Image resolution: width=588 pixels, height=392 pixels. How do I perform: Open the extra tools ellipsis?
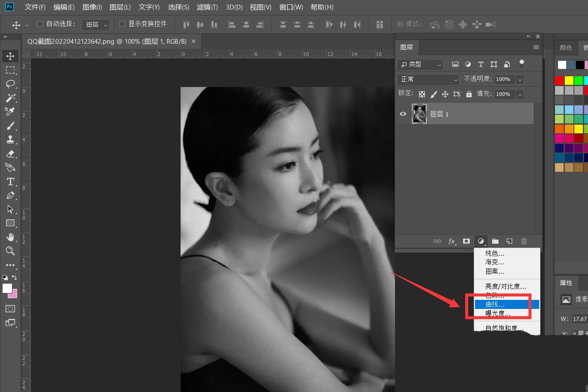click(10, 265)
